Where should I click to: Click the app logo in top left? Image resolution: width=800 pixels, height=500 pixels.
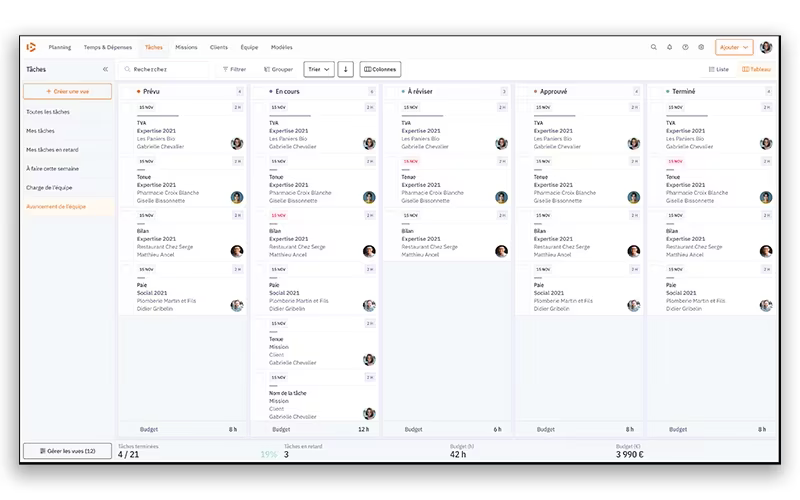click(31, 47)
